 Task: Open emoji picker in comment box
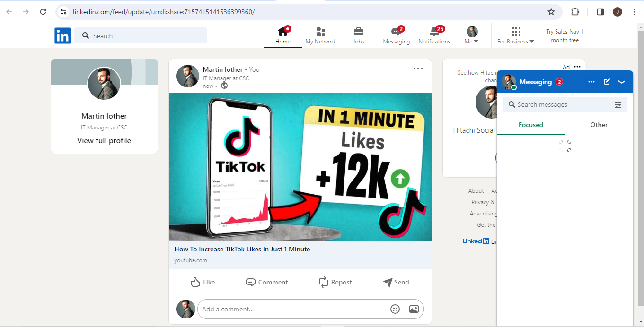click(x=395, y=309)
